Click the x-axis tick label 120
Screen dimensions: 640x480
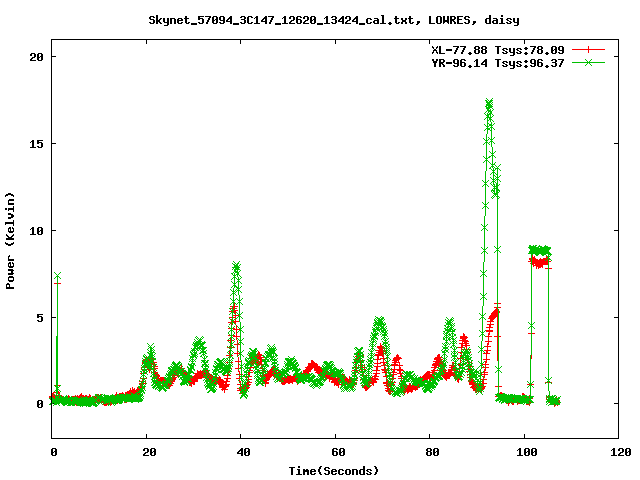tap(621, 452)
